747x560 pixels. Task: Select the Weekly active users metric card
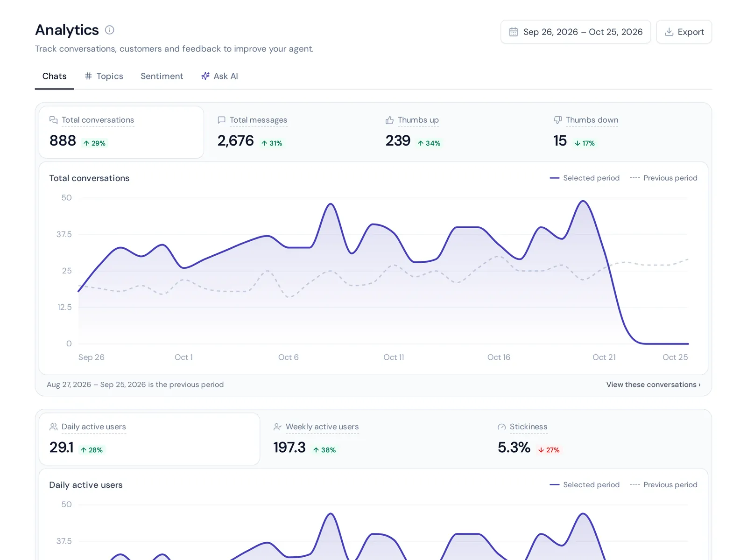tap(373, 439)
